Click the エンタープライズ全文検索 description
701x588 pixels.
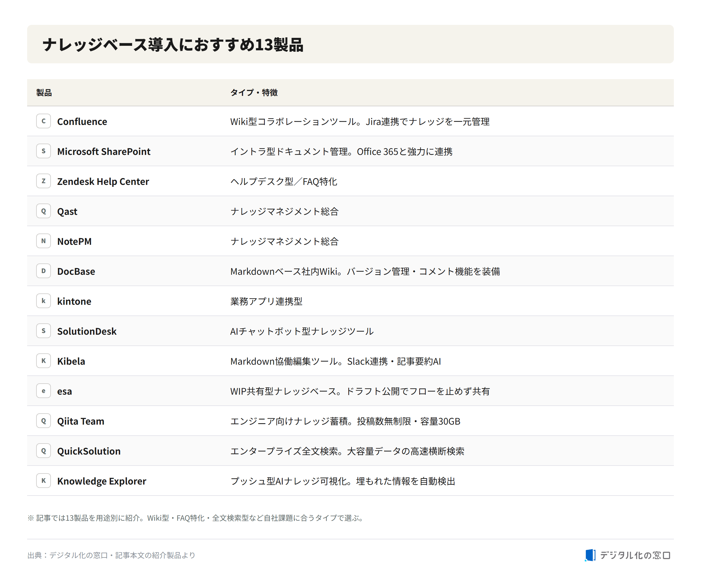point(347,451)
